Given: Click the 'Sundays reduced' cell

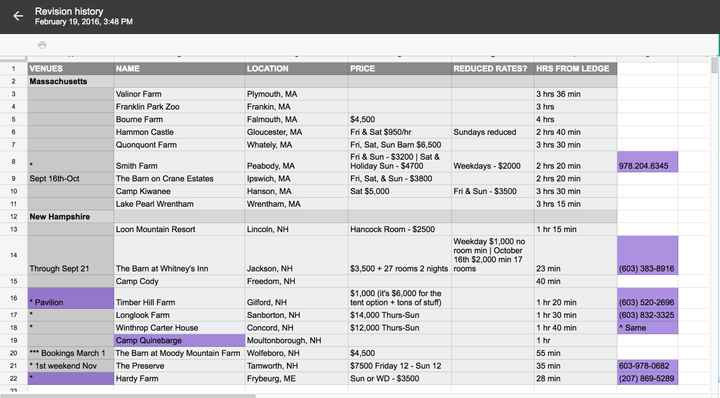Looking at the screenshot, I should pyautogui.click(x=493, y=132).
